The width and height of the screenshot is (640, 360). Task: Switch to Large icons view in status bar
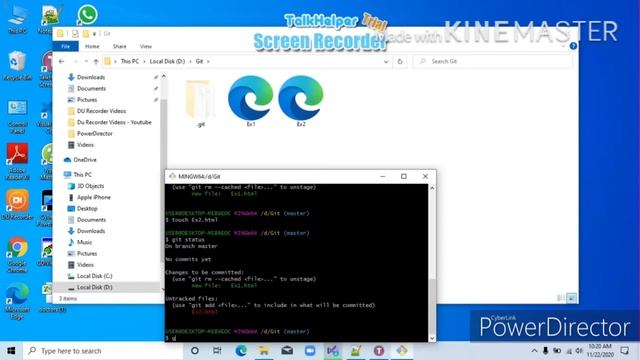pyautogui.click(x=571, y=298)
